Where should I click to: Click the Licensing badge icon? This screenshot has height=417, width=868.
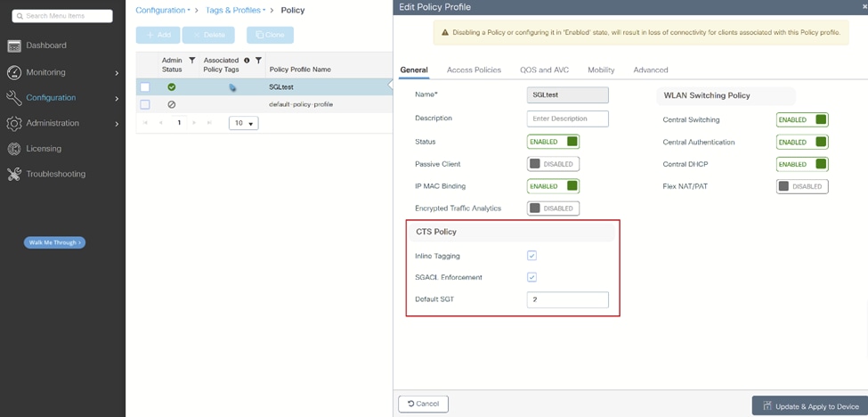point(14,149)
